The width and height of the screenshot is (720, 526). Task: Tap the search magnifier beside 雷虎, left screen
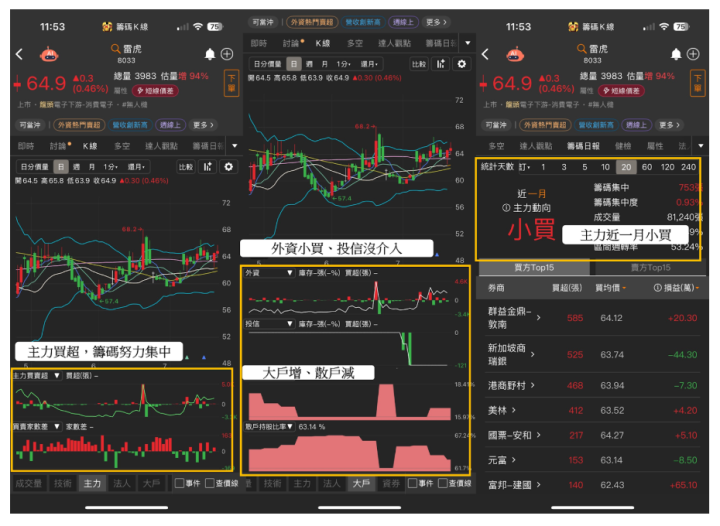(x=115, y=49)
